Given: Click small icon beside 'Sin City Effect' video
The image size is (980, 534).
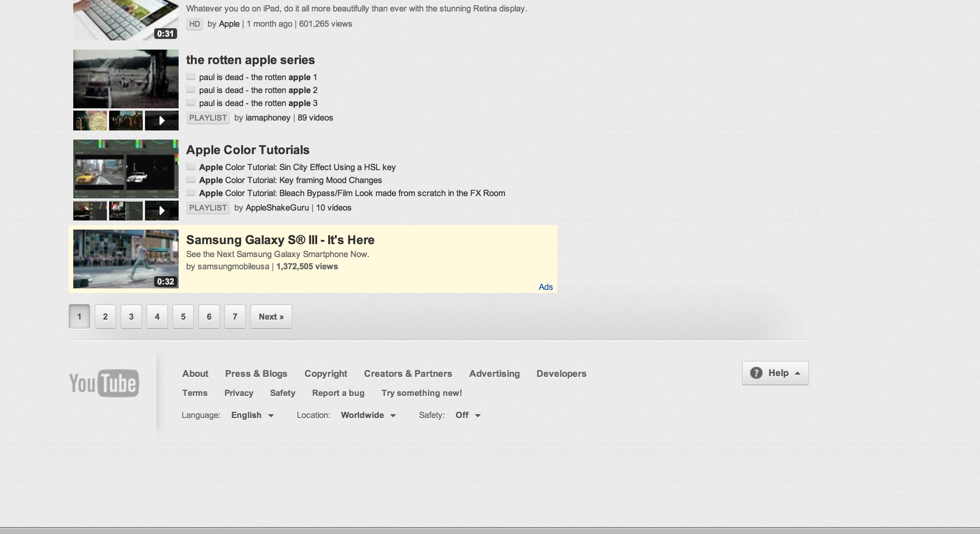Looking at the screenshot, I should pos(191,167).
